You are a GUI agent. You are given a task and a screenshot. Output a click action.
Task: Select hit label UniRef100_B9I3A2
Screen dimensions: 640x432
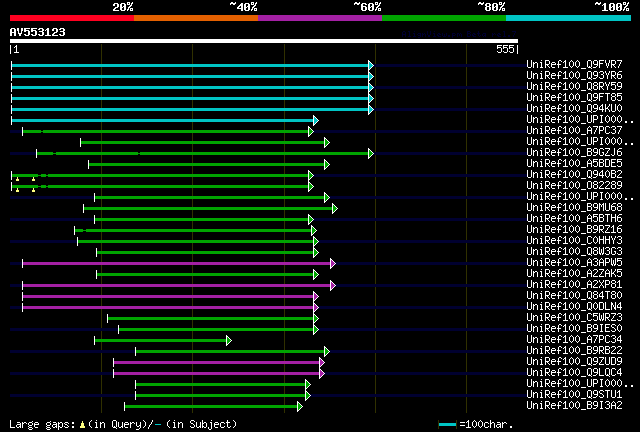coord(574,406)
